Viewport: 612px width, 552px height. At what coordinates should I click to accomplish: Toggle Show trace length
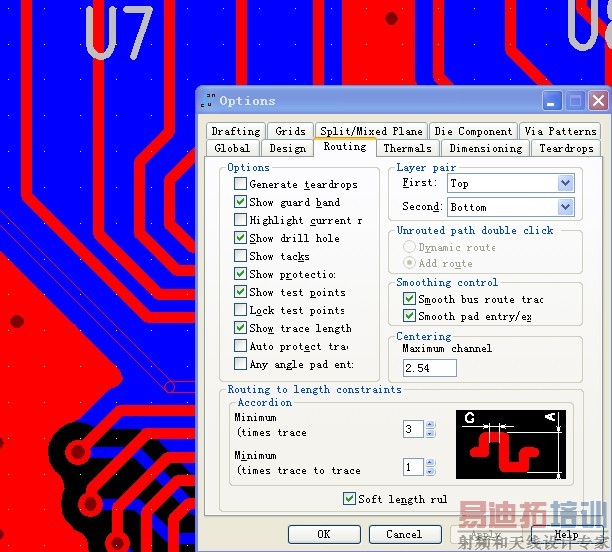pyautogui.click(x=240, y=328)
